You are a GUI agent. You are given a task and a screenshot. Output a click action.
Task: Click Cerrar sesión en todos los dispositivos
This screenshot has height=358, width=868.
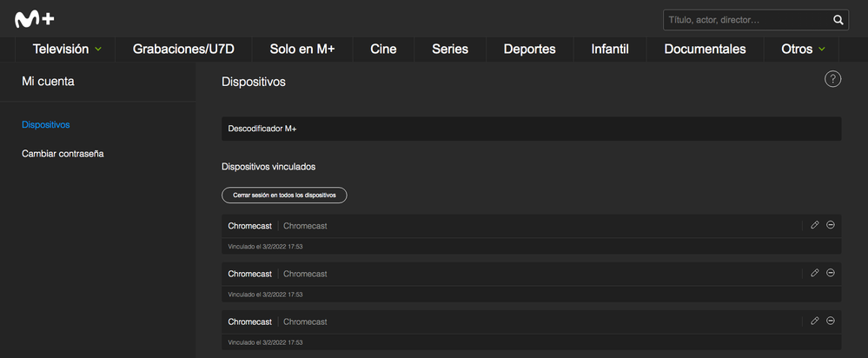[x=284, y=196]
